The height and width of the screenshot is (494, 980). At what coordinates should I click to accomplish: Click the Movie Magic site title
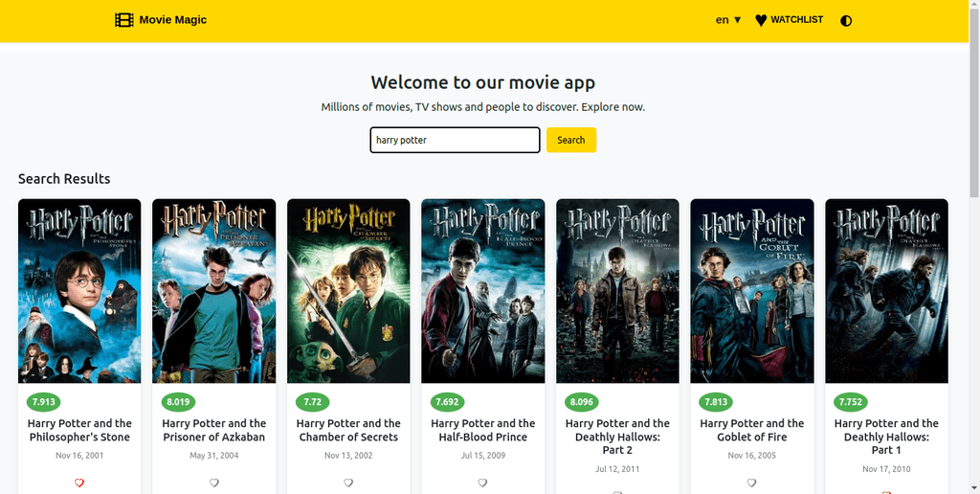point(173,20)
